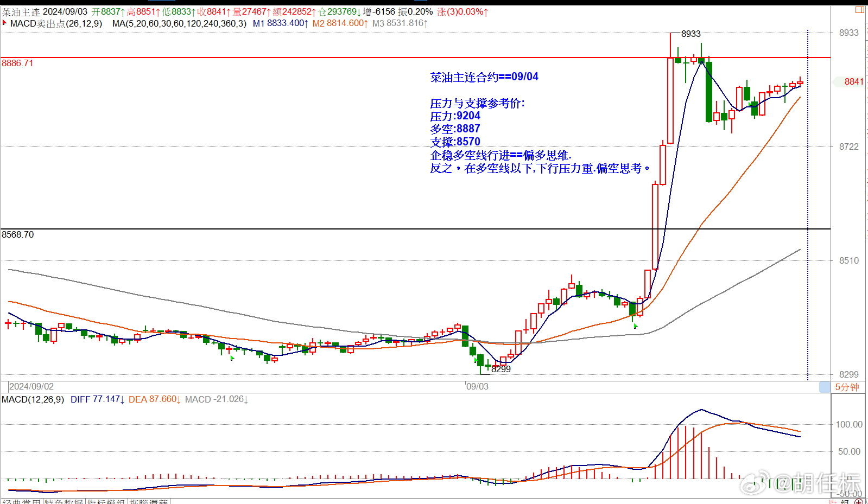Click the red arrow beside MACD卖出点 indicator

(4, 23)
